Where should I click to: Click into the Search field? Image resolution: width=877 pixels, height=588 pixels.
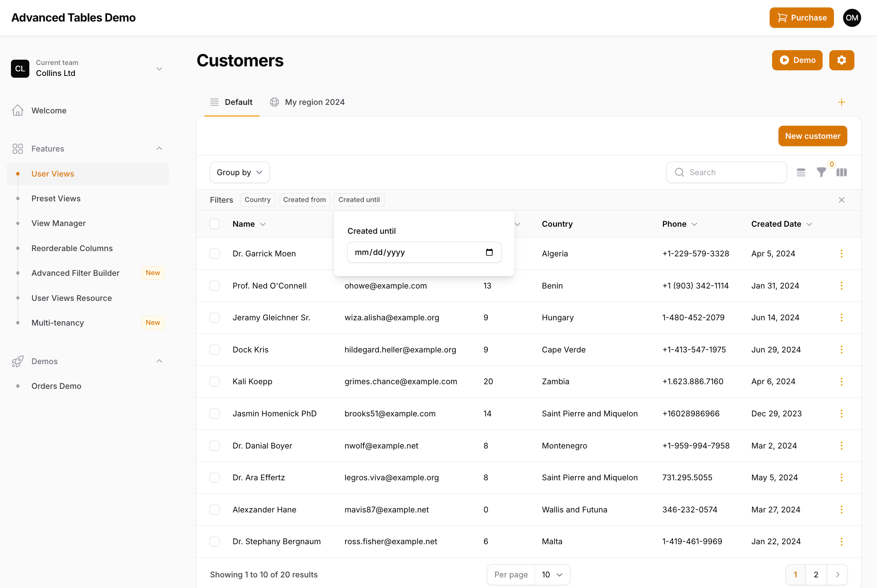[x=731, y=172]
